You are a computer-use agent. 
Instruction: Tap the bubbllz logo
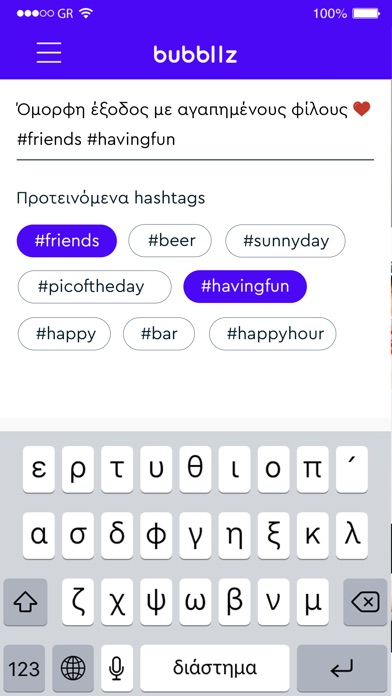coord(195,54)
